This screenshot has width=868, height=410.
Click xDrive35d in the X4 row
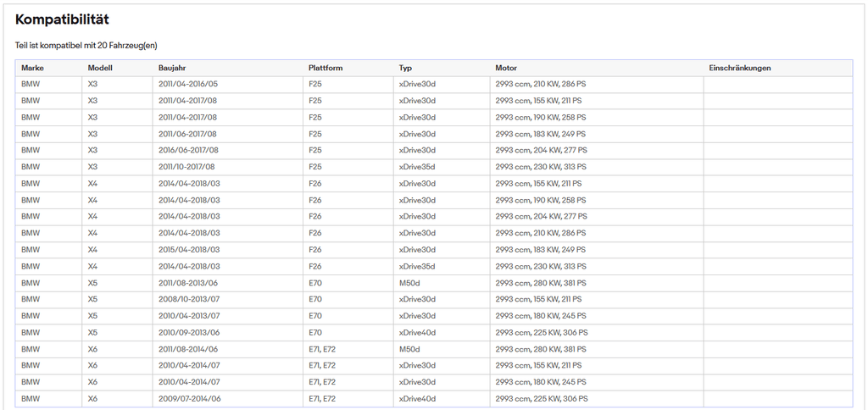417,266
